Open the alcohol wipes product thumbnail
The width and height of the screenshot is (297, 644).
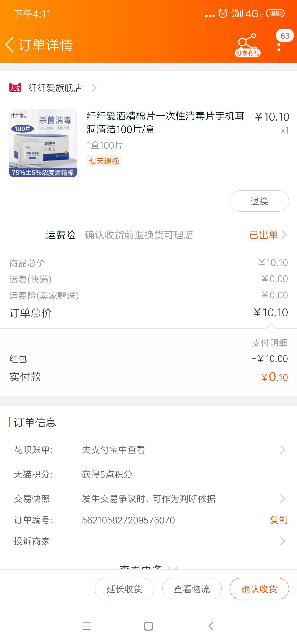[43, 143]
